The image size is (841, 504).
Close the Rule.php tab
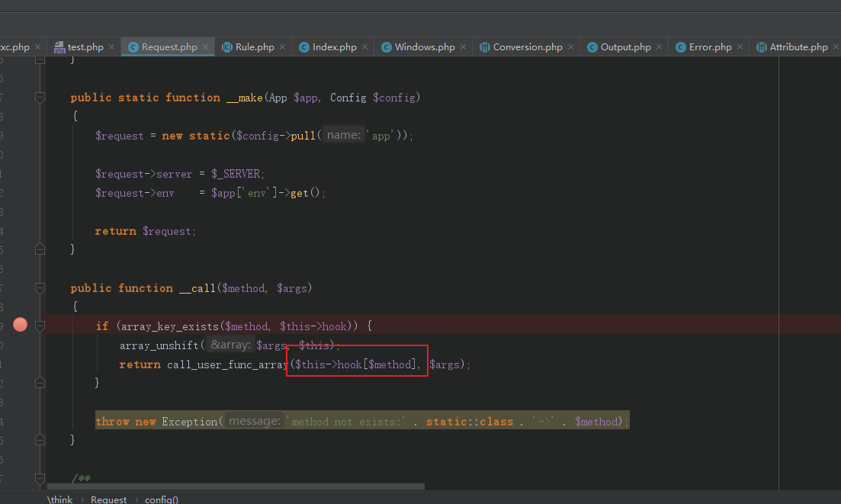[283, 47]
